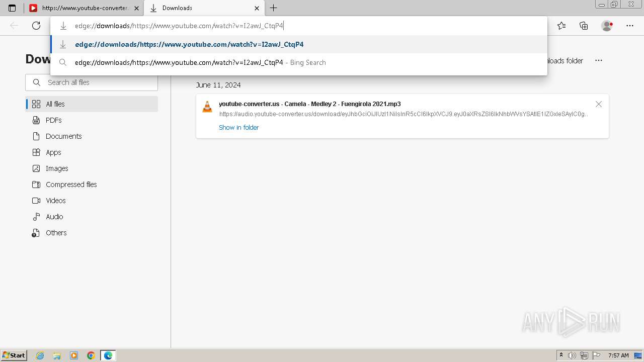This screenshot has height=362, width=644.
Task: Select Microsoft Edge taskbar button
Action: click(108, 355)
